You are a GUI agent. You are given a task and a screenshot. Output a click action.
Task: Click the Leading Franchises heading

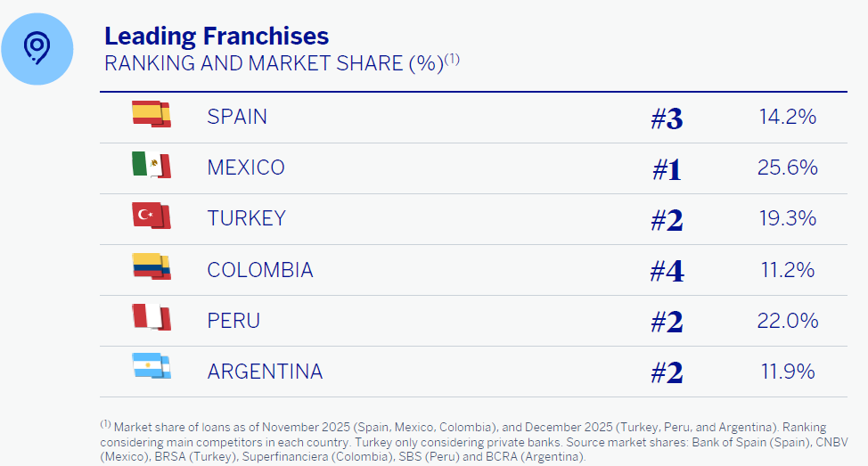[x=217, y=36]
